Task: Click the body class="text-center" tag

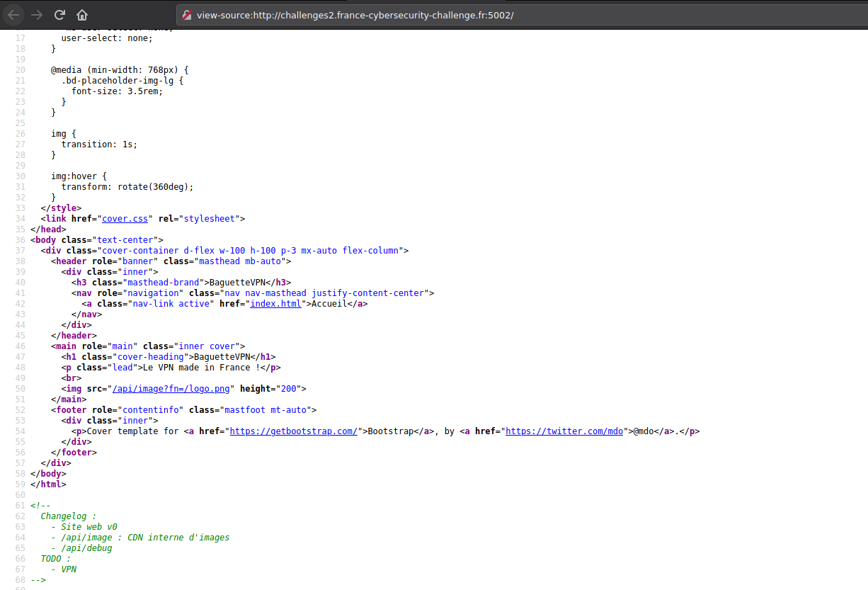Action: [x=97, y=240]
